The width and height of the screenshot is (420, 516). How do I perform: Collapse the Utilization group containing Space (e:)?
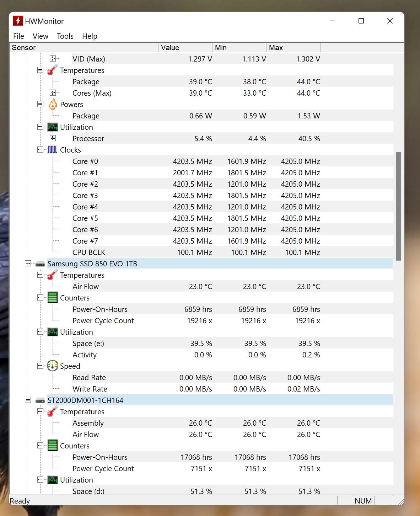[x=40, y=332]
